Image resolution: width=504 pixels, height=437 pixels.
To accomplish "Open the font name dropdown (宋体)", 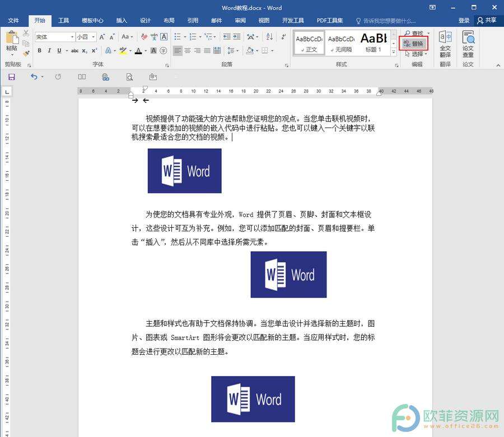I will tap(72, 37).
